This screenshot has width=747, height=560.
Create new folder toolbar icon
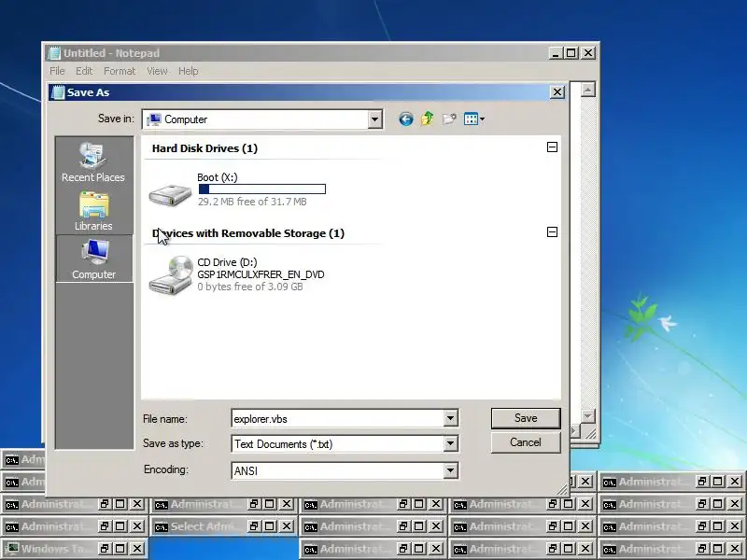point(449,119)
